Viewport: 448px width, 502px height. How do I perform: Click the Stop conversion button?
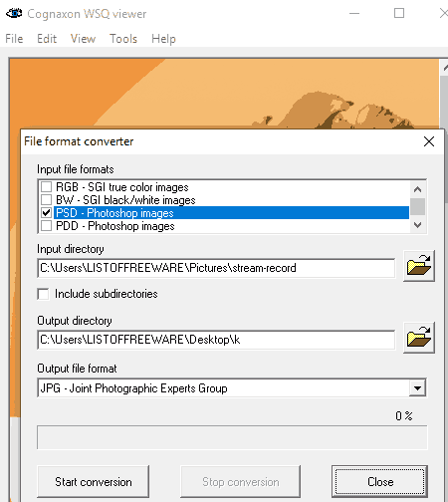241,481
